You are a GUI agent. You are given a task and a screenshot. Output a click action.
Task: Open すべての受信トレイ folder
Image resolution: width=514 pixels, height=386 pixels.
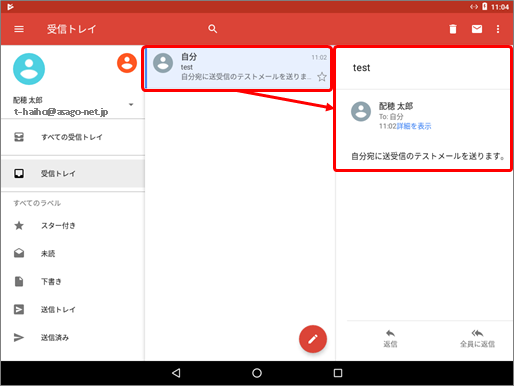(73, 137)
